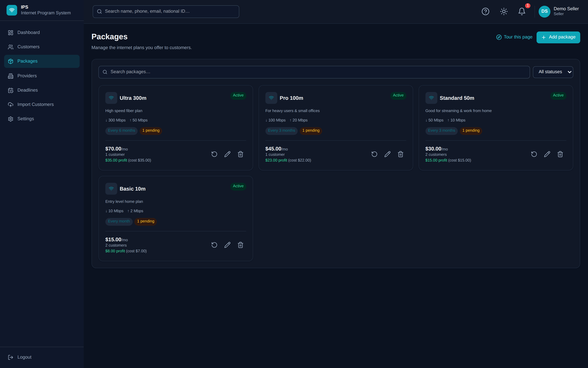Click the Add package button
This screenshot has height=368, width=588.
click(558, 37)
